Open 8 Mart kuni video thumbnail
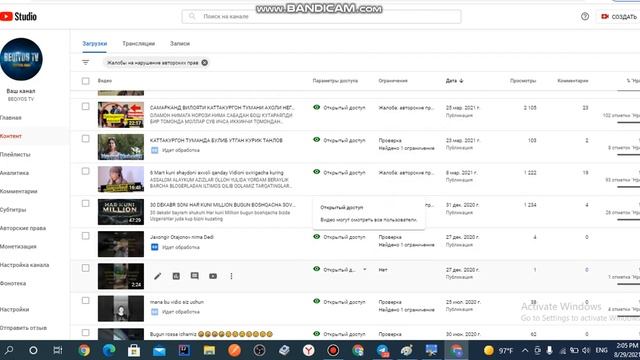 [x=121, y=179]
